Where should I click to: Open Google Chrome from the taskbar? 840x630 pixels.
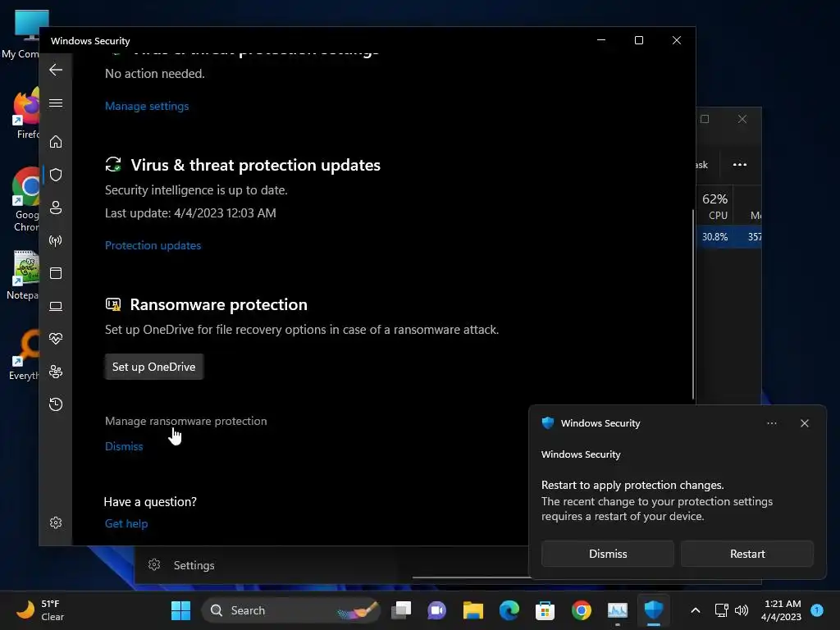tap(582, 610)
